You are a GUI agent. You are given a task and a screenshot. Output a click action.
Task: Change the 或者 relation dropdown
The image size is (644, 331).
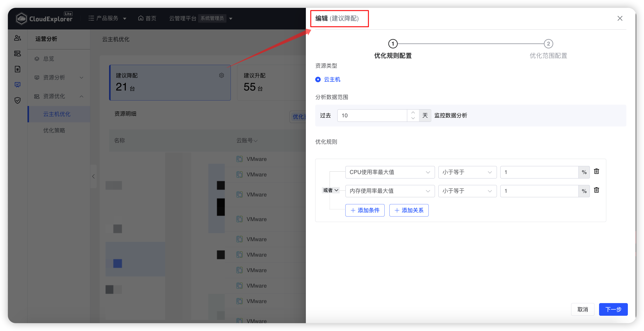(x=331, y=190)
